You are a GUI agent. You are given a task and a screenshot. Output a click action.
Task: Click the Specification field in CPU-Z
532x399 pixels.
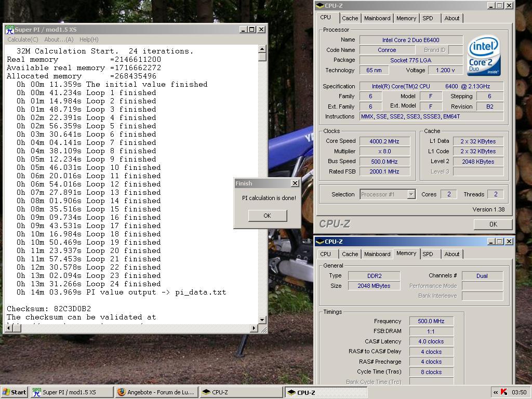pyautogui.click(x=431, y=86)
